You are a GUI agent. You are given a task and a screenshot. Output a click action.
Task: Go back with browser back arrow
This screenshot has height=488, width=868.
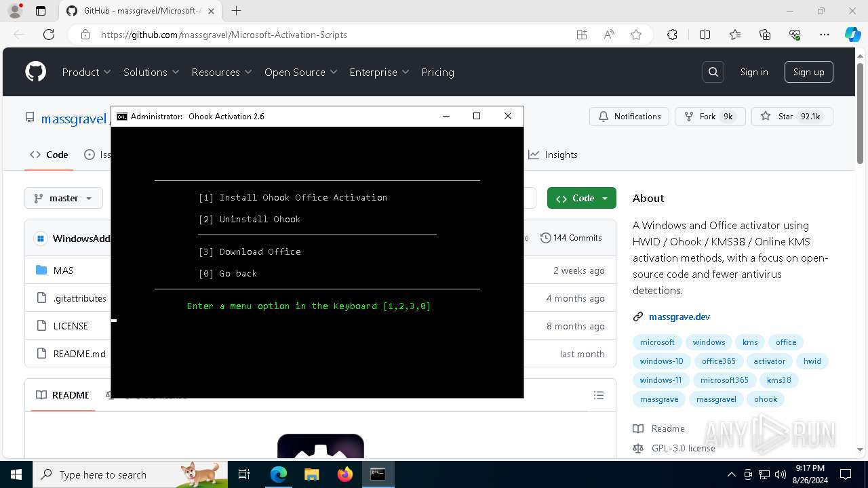coord(19,35)
